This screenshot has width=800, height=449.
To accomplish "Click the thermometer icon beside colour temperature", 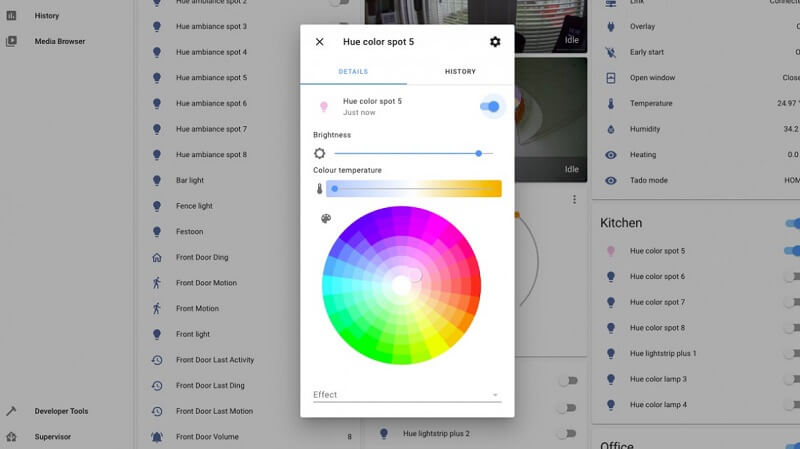I will (x=319, y=189).
